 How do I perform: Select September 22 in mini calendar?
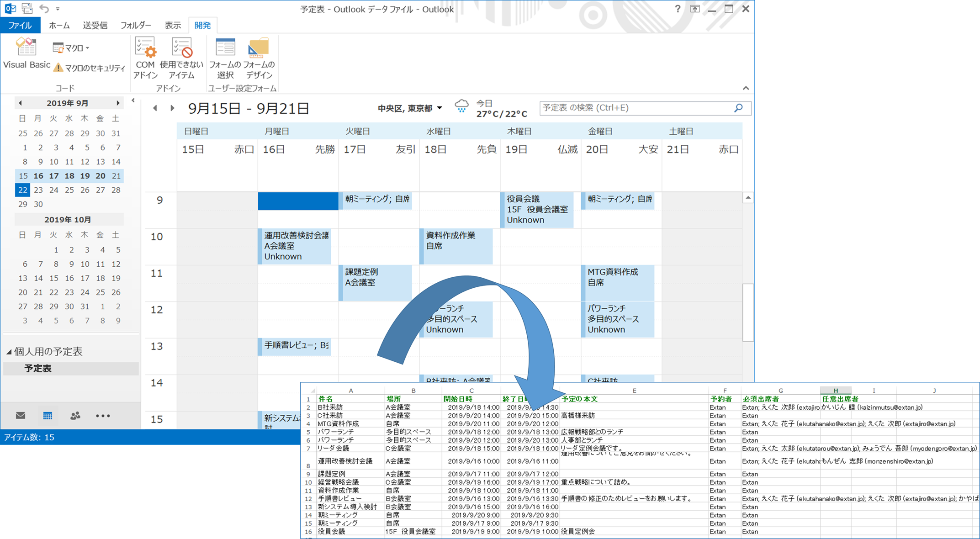23,190
